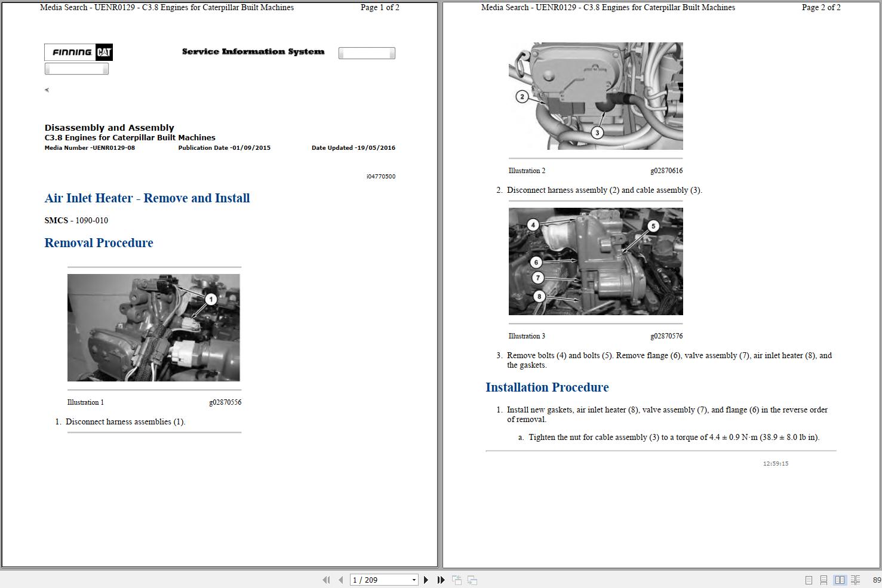Click the heading Air Inlet Heater - Remove and Install

(x=147, y=198)
